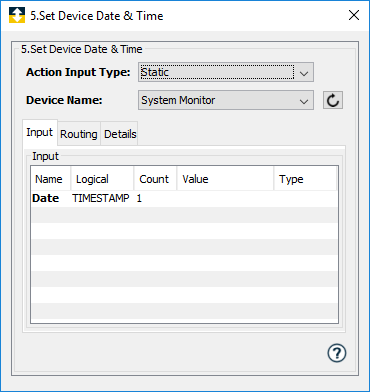Switch to the Details tab

pyautogui.click(x=120, y=134)
